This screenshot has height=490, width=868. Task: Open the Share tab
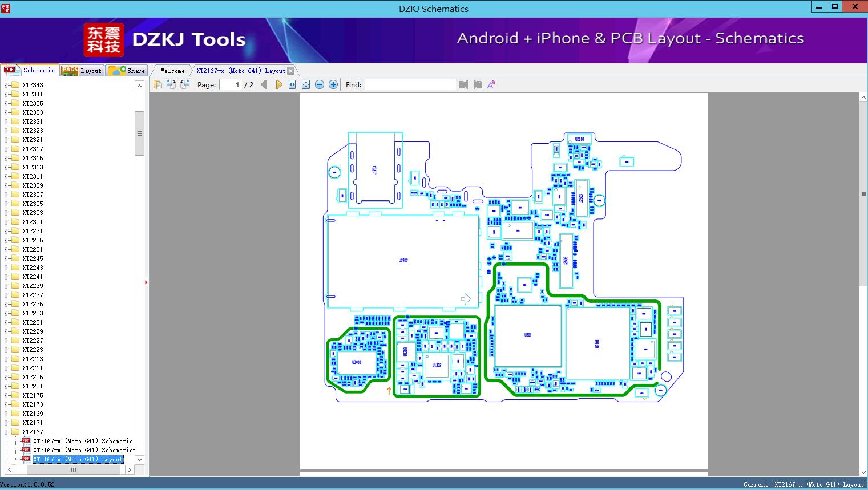coord(127,70)
